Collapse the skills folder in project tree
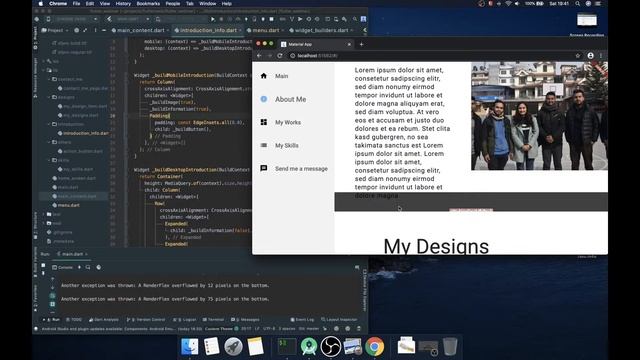 (x=49, y=160)
